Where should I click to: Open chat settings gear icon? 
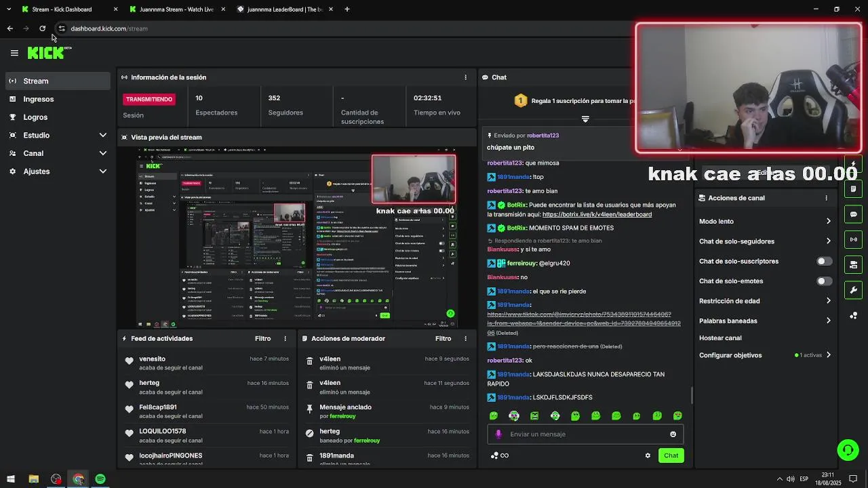(648, 455)
